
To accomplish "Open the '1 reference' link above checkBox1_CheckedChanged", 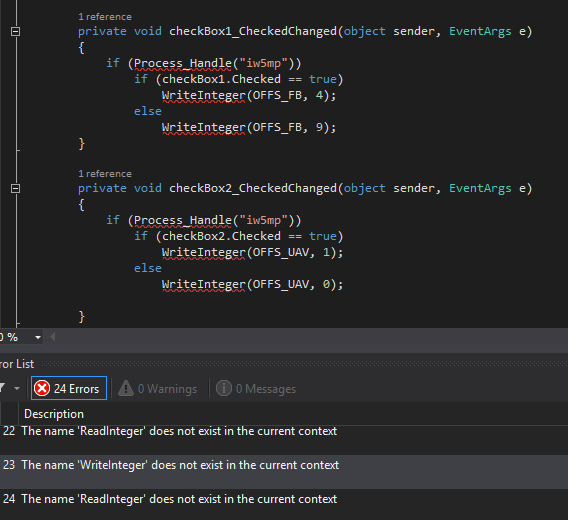I will tap(105, 17).
